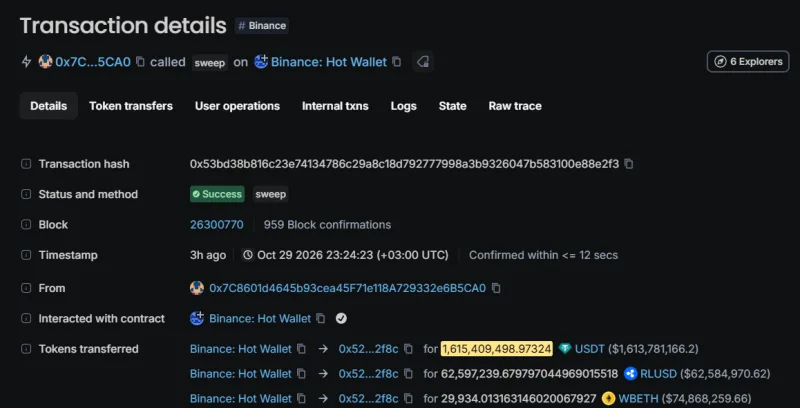Screen dimensions: 800x408
Task: Click the verified checkmark icon beside Hot Wallet
Action: tap(341, 318)
